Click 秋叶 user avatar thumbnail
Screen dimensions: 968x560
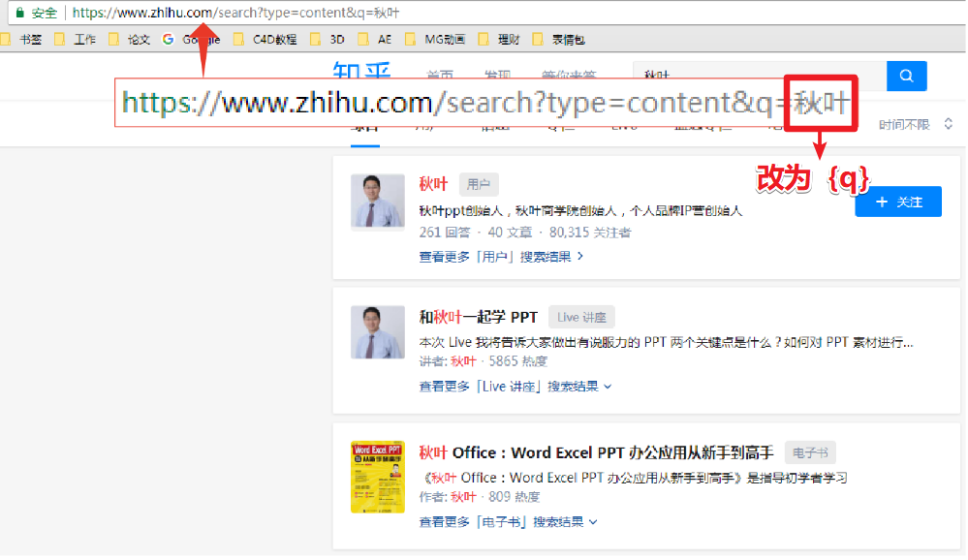click(378, 202)
